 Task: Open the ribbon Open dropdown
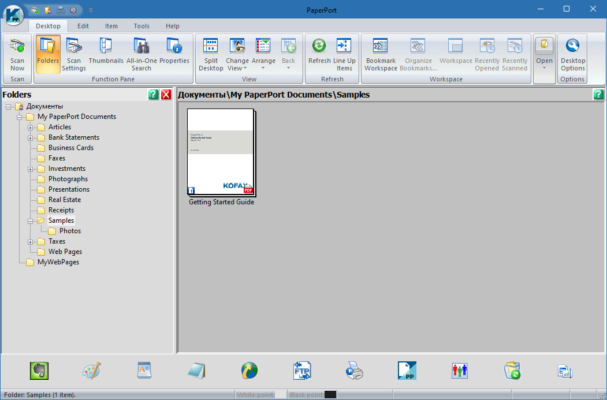(544, 54)
